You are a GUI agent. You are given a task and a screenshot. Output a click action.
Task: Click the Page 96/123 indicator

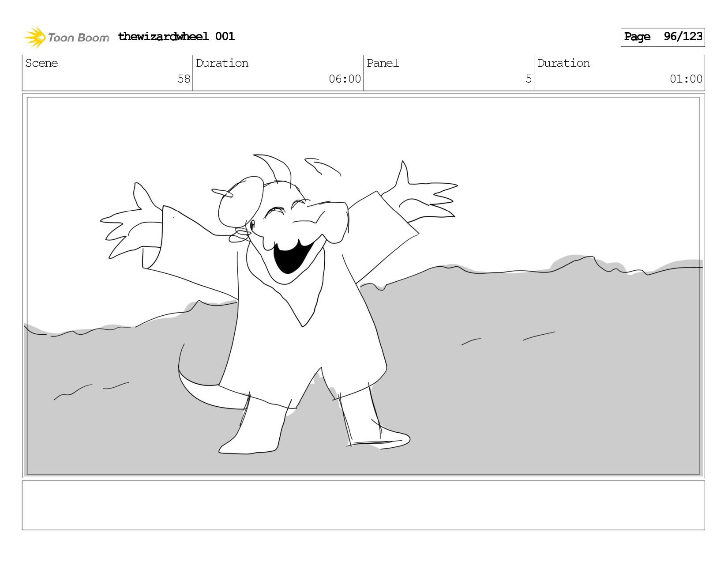click(x=663, y=37)
